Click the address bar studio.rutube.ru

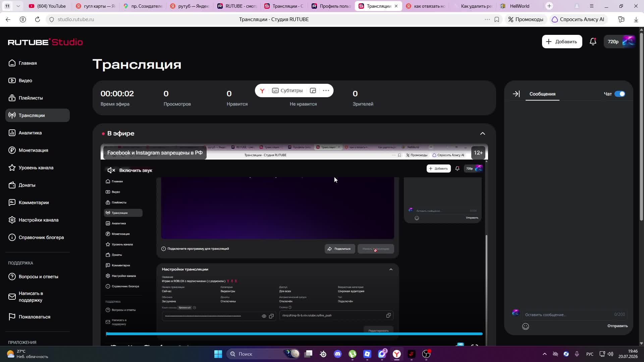click(x=76, y=19)
